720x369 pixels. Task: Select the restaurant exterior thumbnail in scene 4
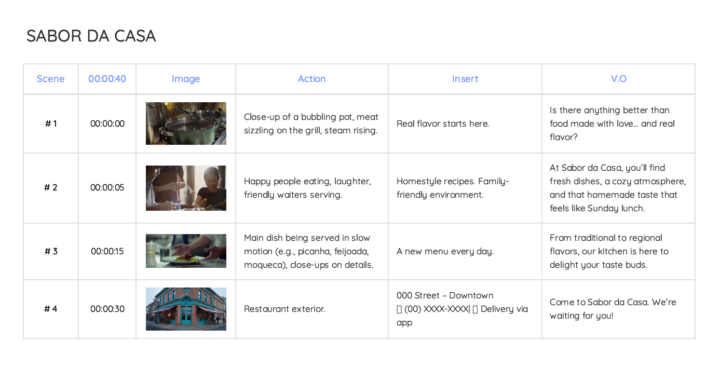coord(186,309)
